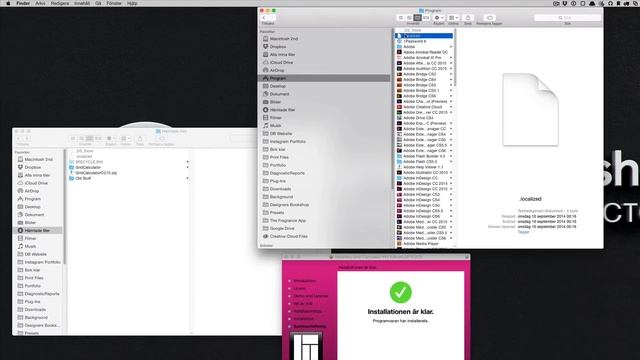640x360 pixels.
Task: Open Designers Bookshop in Program window sidebar
Action: pos(289,205)
